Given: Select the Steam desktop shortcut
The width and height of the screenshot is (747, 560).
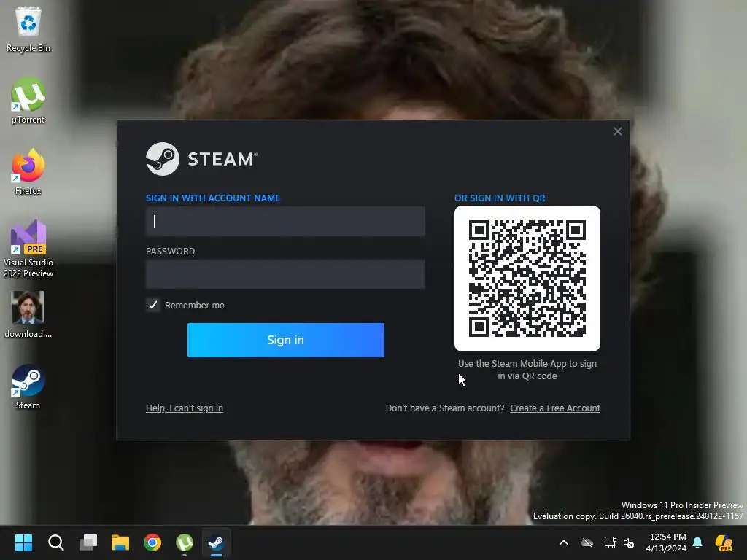Looking at the screenshot, I should tap(28, 386).
